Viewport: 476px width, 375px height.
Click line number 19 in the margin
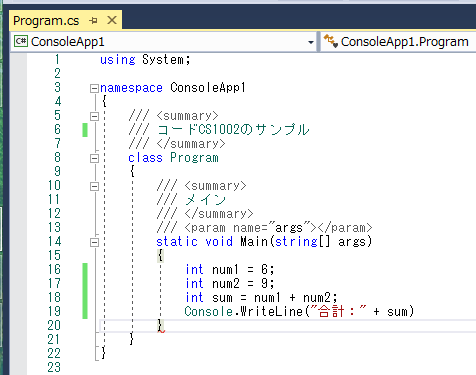point(54,311)
